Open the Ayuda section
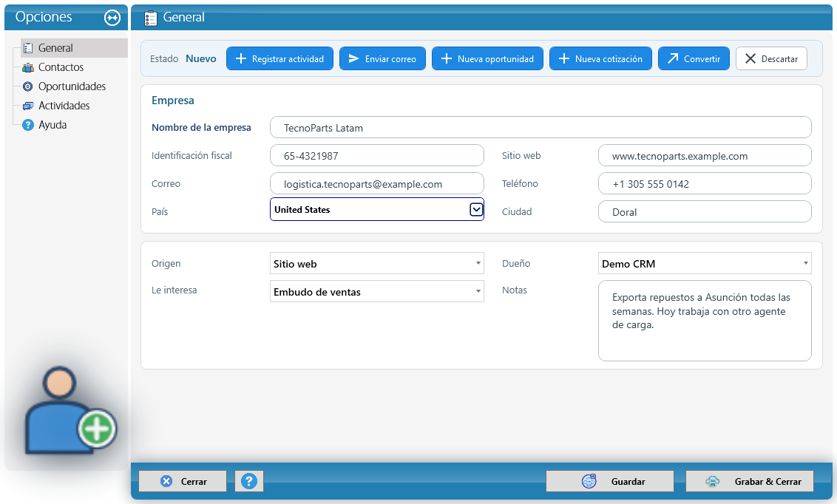This screenshot has height=504, width=837. (x=52, y=125)
